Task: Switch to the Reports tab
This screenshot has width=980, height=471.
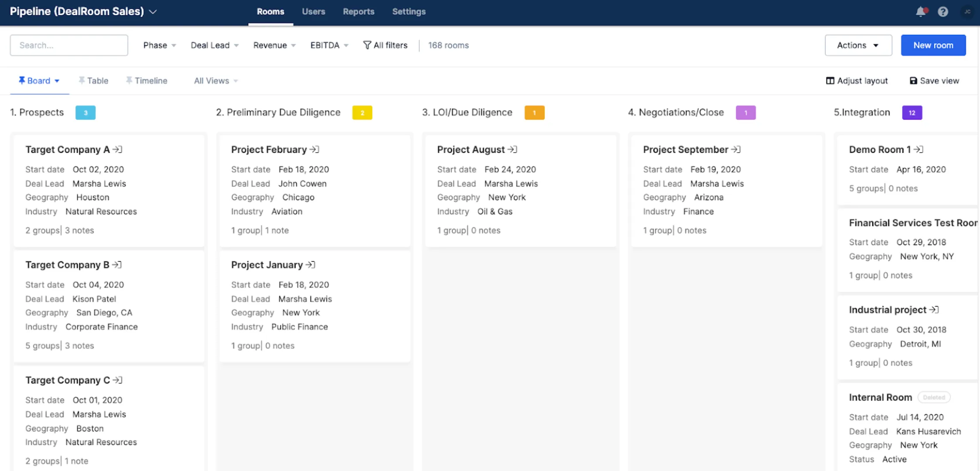Action: (358, 12)
